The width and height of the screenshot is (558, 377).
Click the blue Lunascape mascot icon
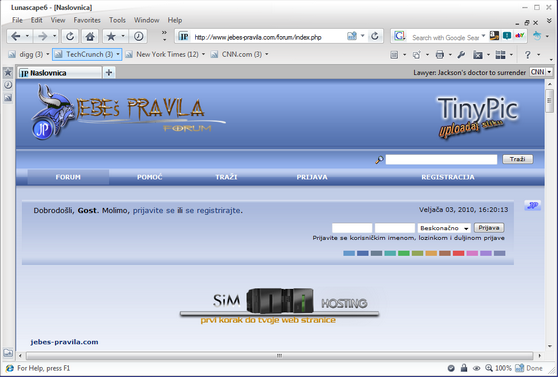pos(537,36)
